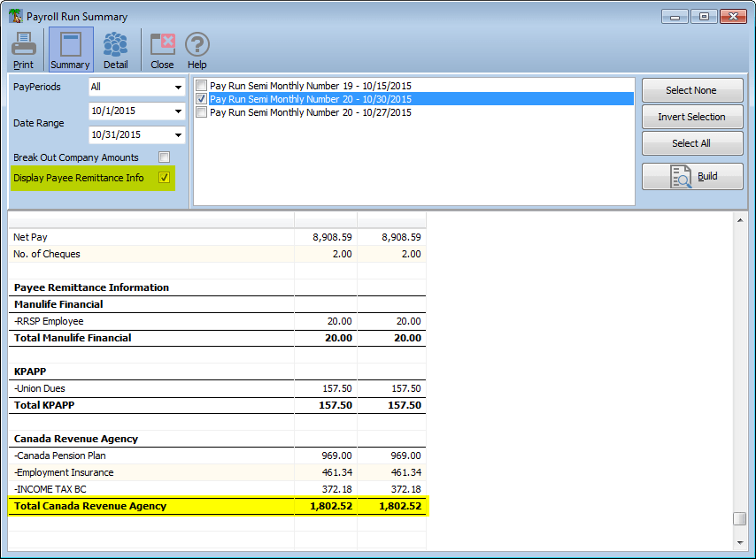Select the Summary view icon

71,50
